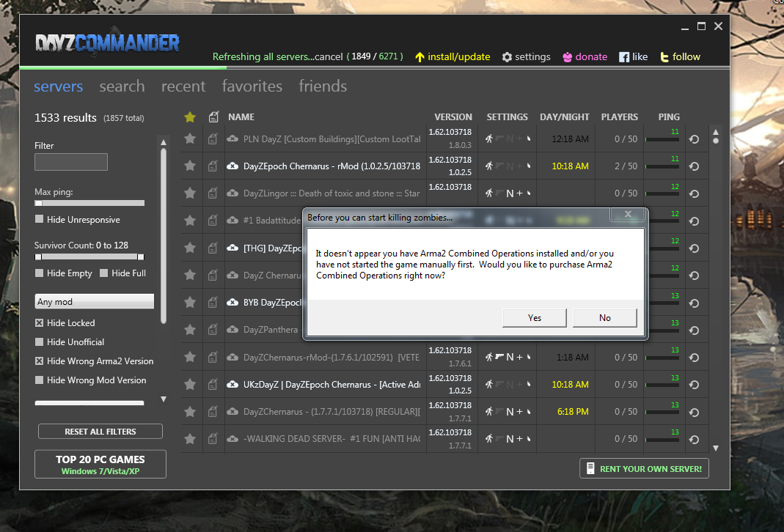Star the [THG] DayZEpoch server
784x532 pixels.
tap(189, 247)
